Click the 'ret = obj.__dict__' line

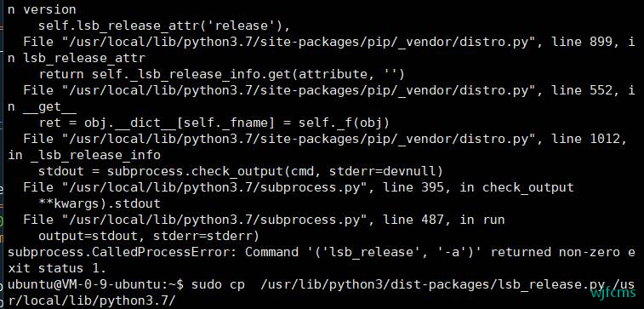click(214, 123)
